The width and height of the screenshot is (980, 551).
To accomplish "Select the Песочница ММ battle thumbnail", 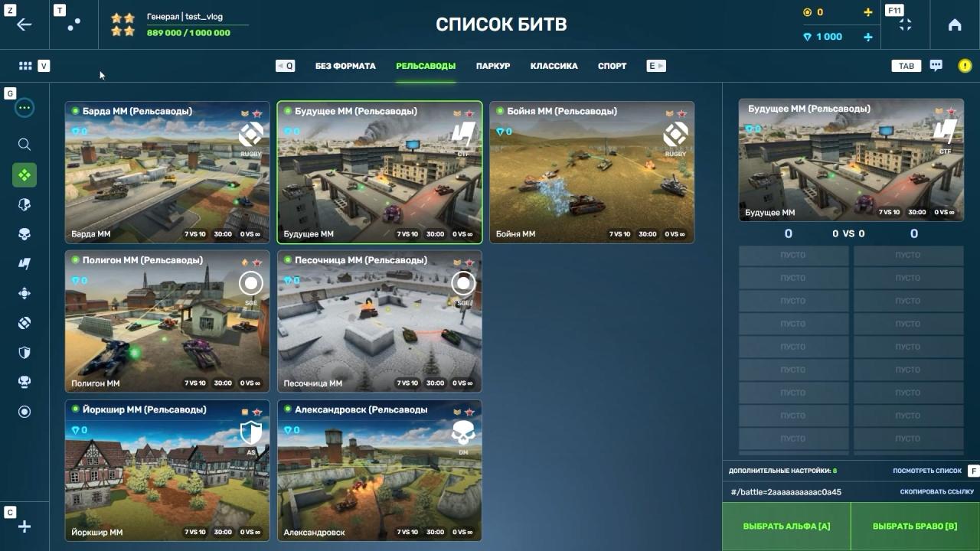I will [x=380, y=321].
